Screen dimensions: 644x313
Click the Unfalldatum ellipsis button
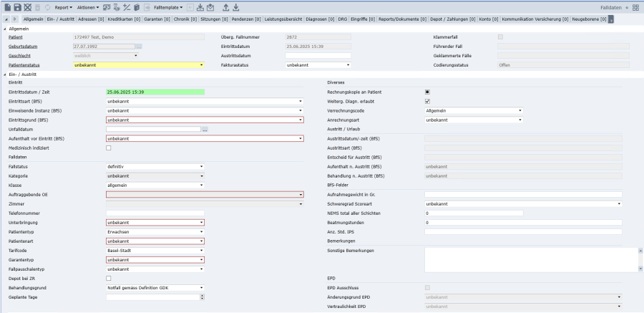pos(205,129)
